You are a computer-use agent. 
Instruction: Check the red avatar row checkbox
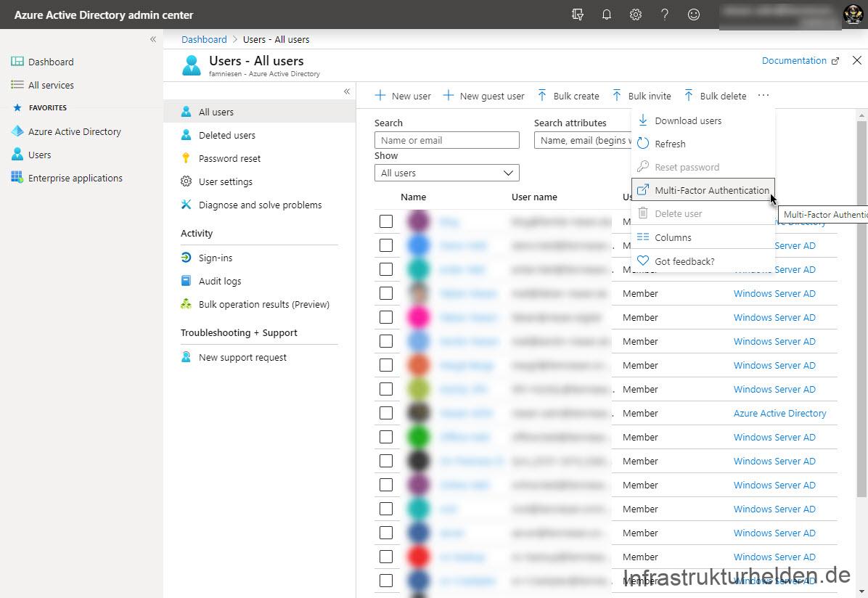point(386,557)
